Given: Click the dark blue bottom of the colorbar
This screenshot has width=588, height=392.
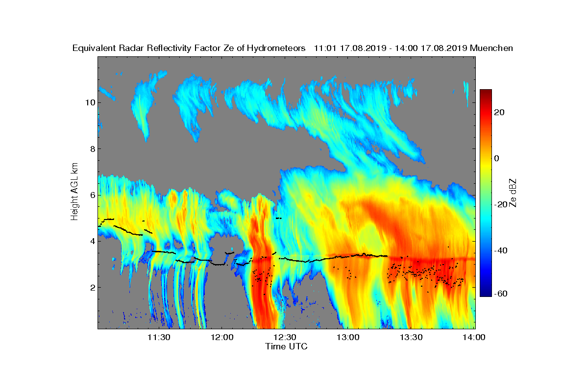Looking at the screenshot, I should [x=486, y=293].
